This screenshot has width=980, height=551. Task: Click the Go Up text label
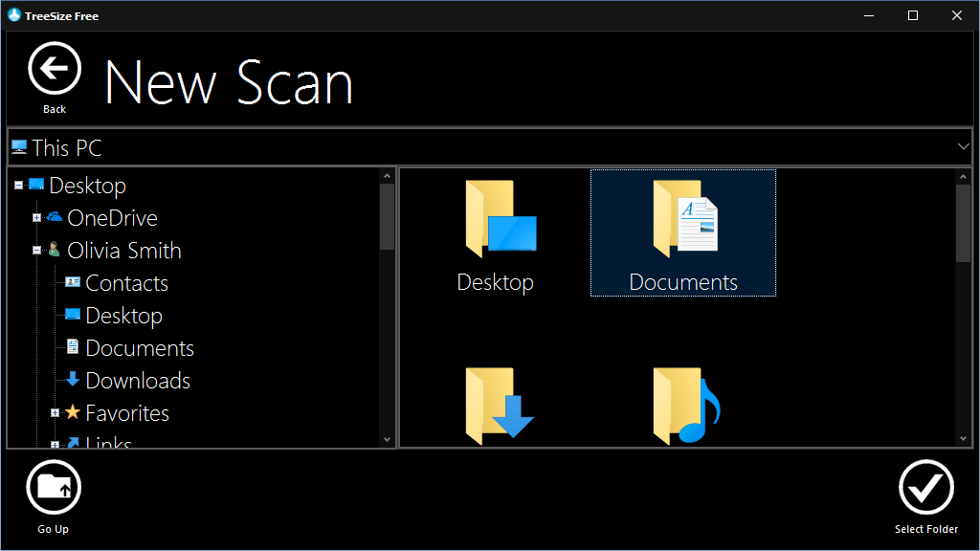tap(54, 529)
